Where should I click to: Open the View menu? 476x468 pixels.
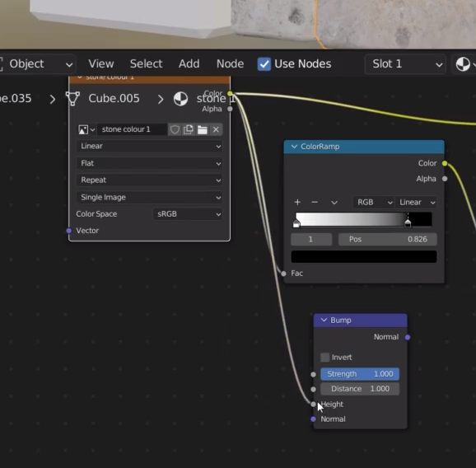[x=101, y=64]
